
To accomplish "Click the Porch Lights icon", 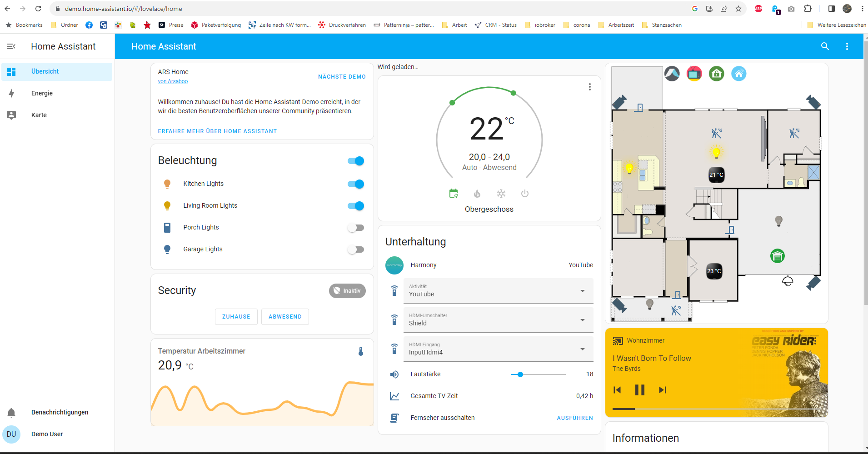I will tap(167, 227).
